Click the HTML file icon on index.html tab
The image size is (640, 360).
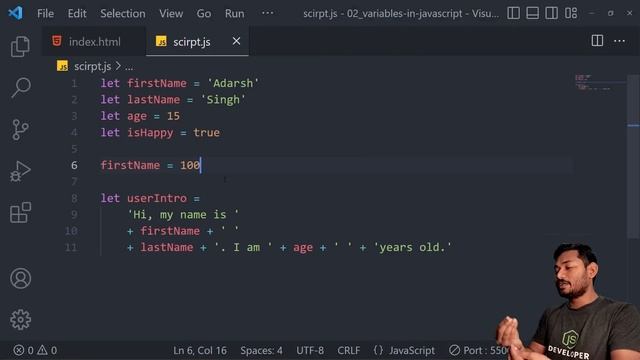[x=57, y=41]
